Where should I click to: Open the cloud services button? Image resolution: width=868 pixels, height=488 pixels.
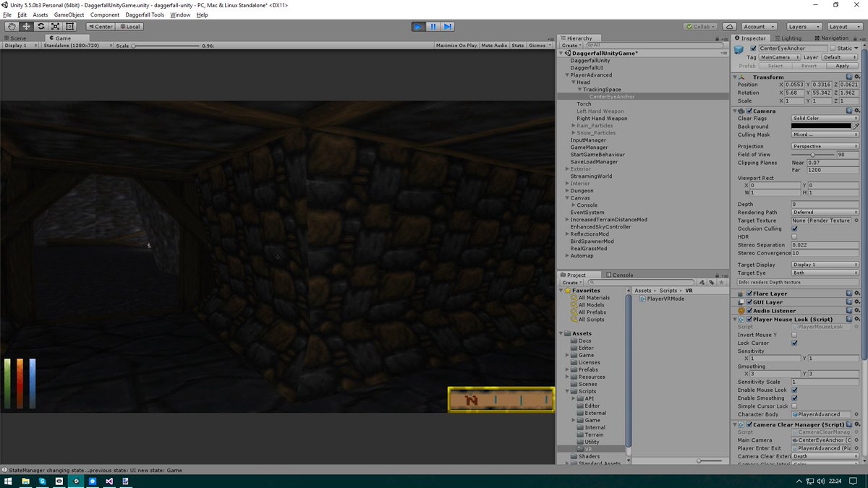(731, 27)
